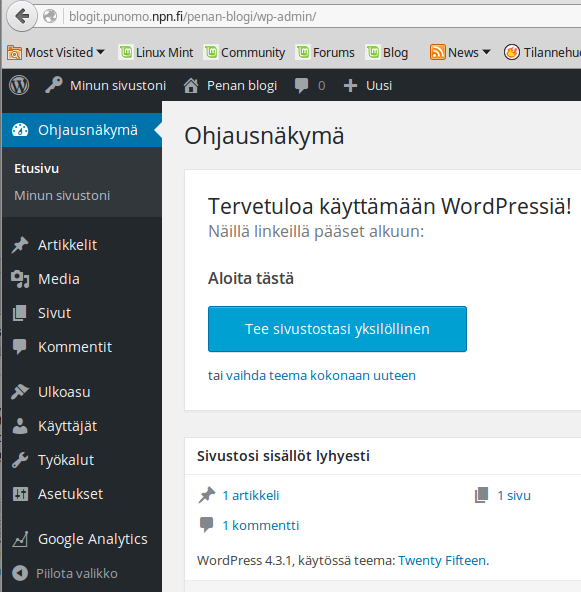This screenshot has width=581, height=592.
Task: Select Minun sivustoni submenu item in sidebar
Action: 62,196
